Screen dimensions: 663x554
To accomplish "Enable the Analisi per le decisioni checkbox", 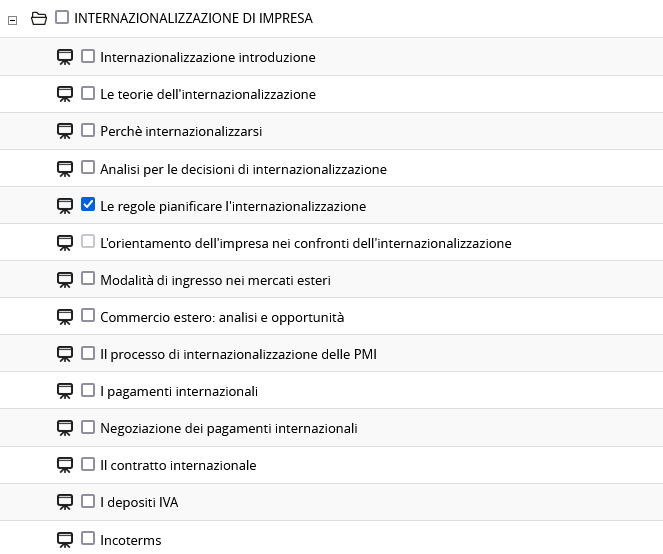I will (x=88, y=168).
